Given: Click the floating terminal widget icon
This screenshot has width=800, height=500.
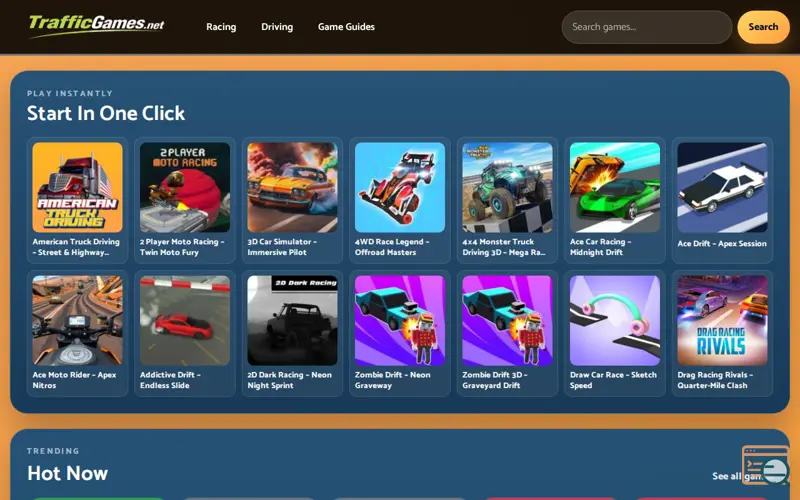Looking at the screenshot, I should click(765, 465).
